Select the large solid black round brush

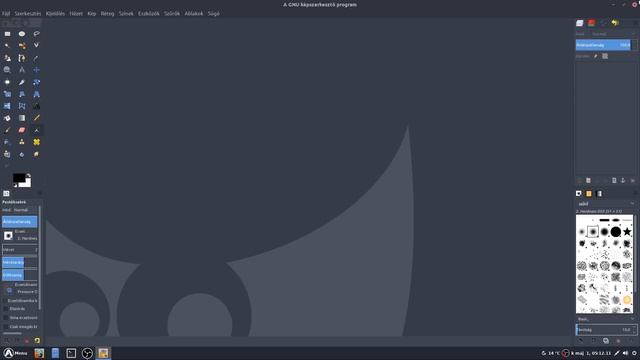pyautogui.click(x=616, y=232)
